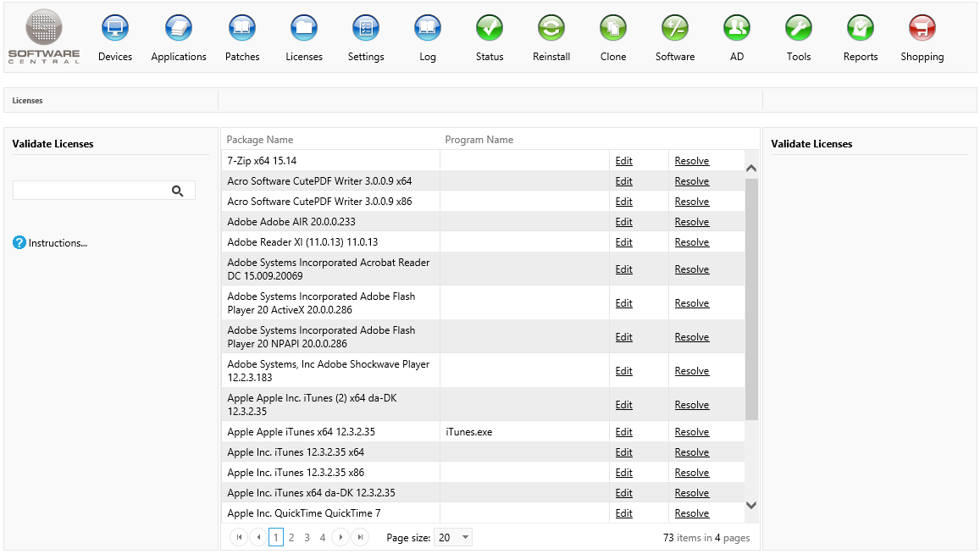The image size is (980, 554).
Task: Click the license search input field
Action: tap(90, 191)
